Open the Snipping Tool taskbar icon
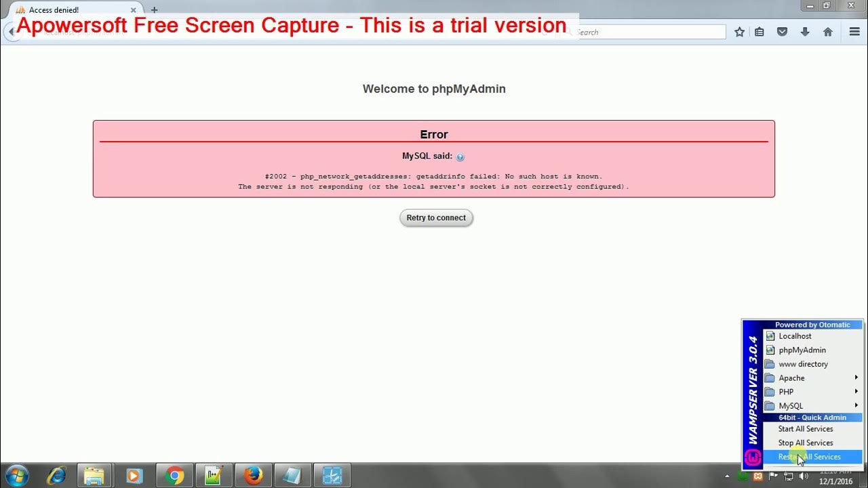 click(x=332, y=476)
